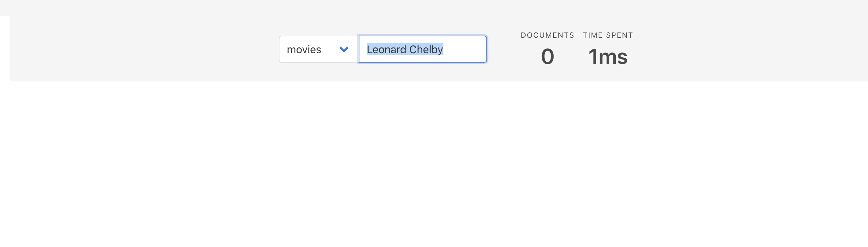
Task: Open the movies index dropdown
Action: point(318,49)
